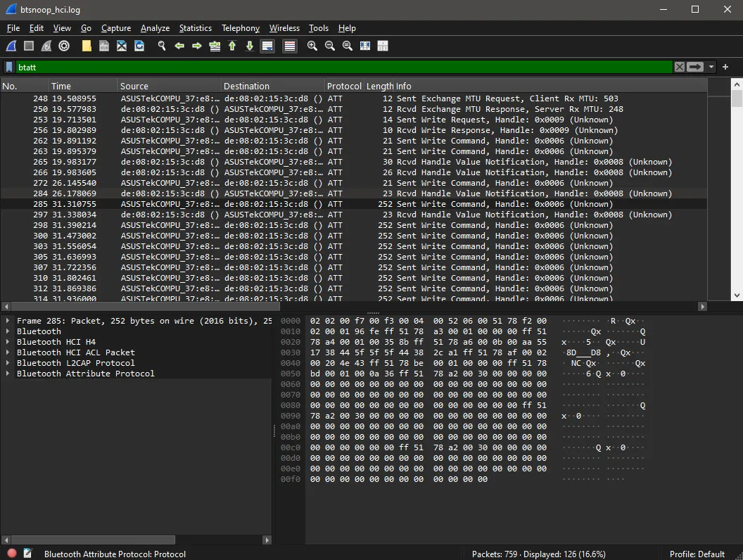Toggle auto scroll during live capture
This screenshot has height=560, width=743.
coord(268,46)
